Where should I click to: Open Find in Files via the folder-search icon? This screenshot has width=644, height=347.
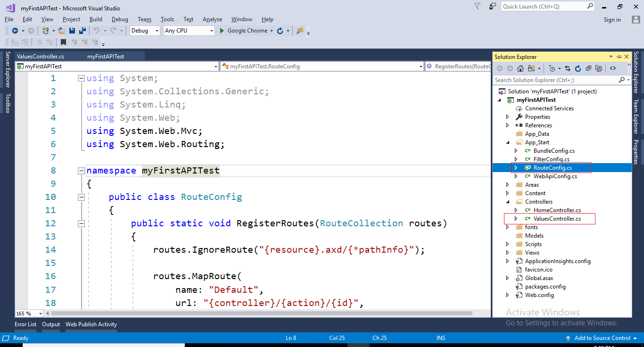300,31
